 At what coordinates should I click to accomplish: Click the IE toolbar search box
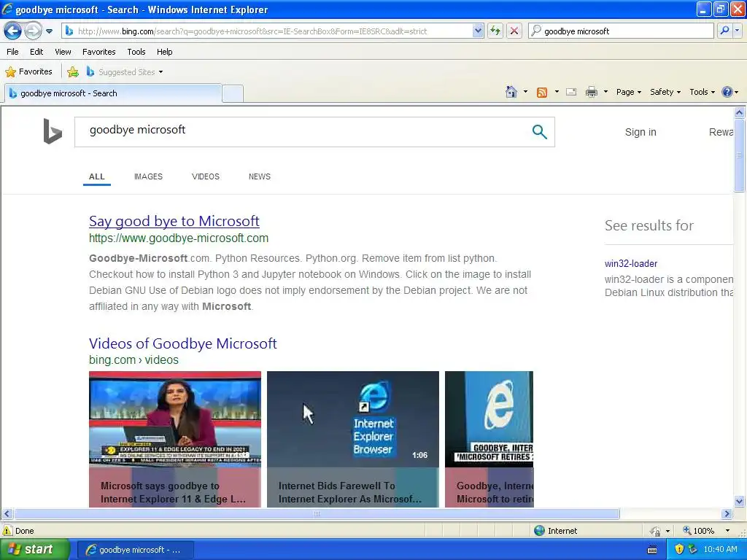tap(621, 31)
